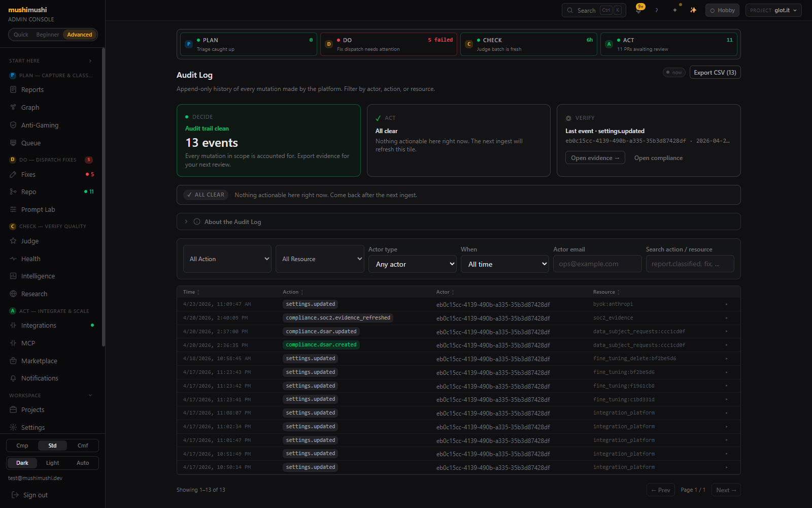812x508 pixels.
Task: Open Judge star icon
Action: click(13, 241)
